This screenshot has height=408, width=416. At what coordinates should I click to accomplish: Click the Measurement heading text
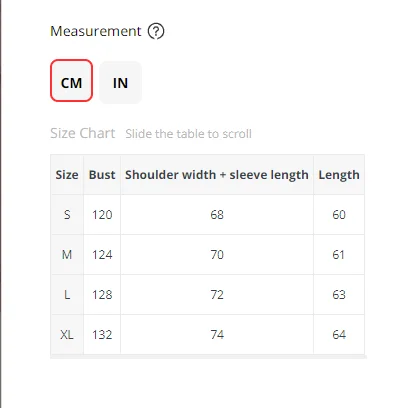pos(96,31)
